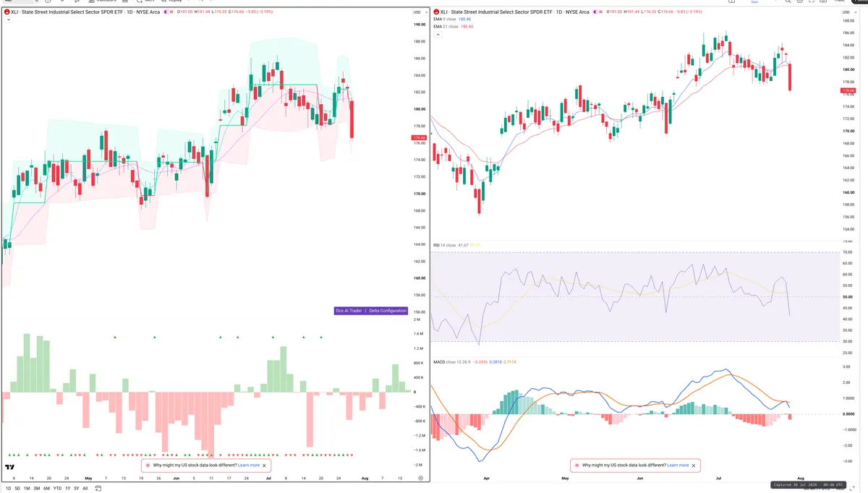Click the Delta Configuration label
Screen dimensions: 868x493
coord(388,310)
